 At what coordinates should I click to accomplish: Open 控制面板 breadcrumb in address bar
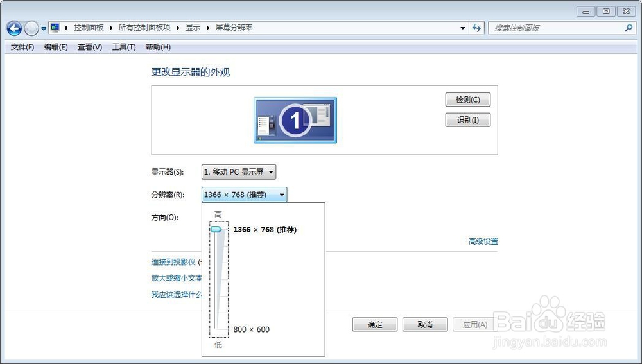[x=89, y=28]
